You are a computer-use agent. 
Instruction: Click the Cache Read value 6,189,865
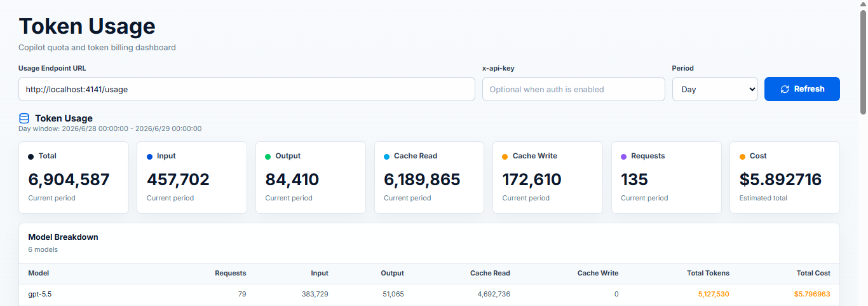point(422,179)
